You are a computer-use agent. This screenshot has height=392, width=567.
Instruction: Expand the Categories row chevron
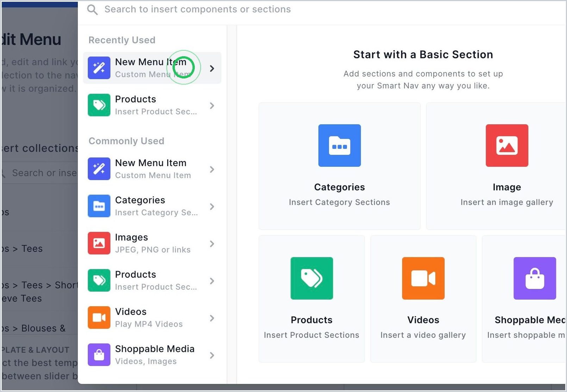coord(212,207)
